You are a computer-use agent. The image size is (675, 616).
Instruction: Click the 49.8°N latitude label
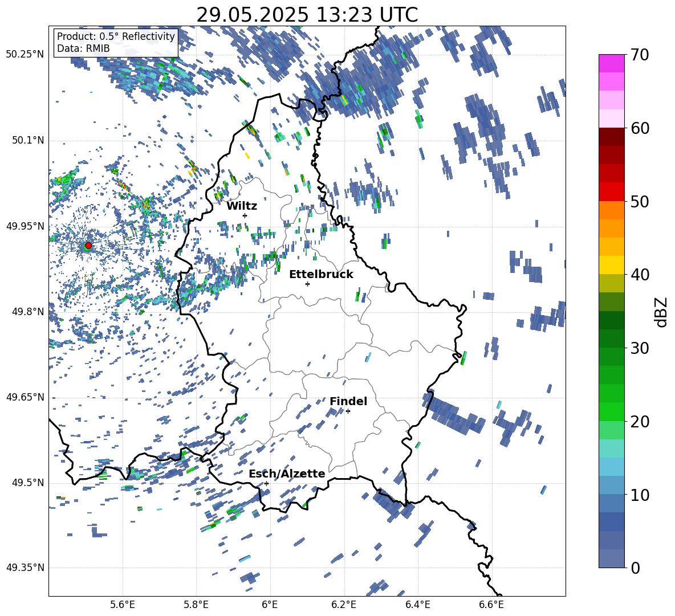click(28, 311)
